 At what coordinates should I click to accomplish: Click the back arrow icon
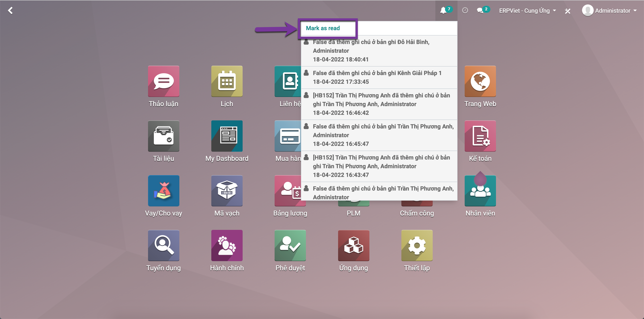[10, 10]
